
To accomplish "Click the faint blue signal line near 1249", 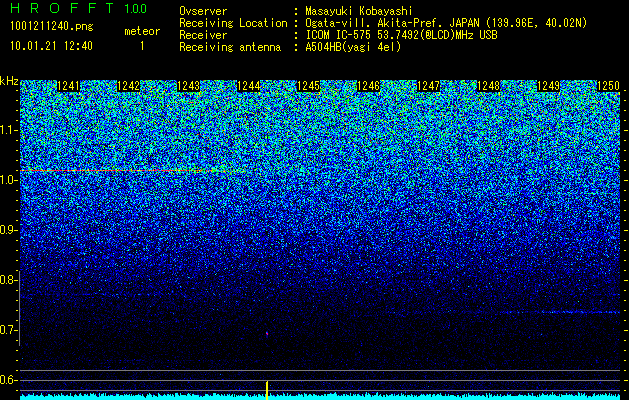I will 562,312.
